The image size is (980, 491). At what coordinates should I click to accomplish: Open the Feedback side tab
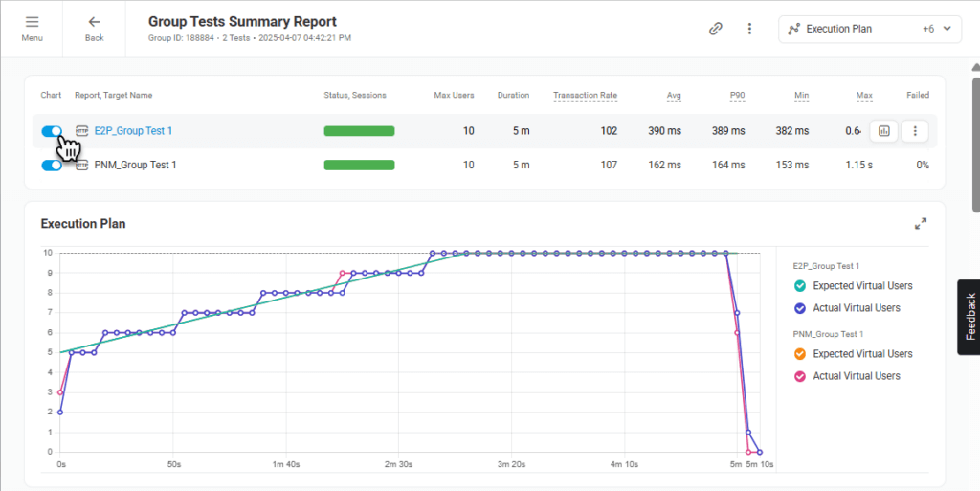pyautogui.click(x=969, y=317)
